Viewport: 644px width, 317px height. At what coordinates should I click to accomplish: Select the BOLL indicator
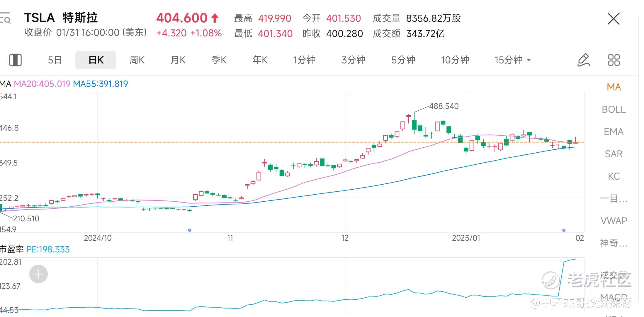[614, 109]
